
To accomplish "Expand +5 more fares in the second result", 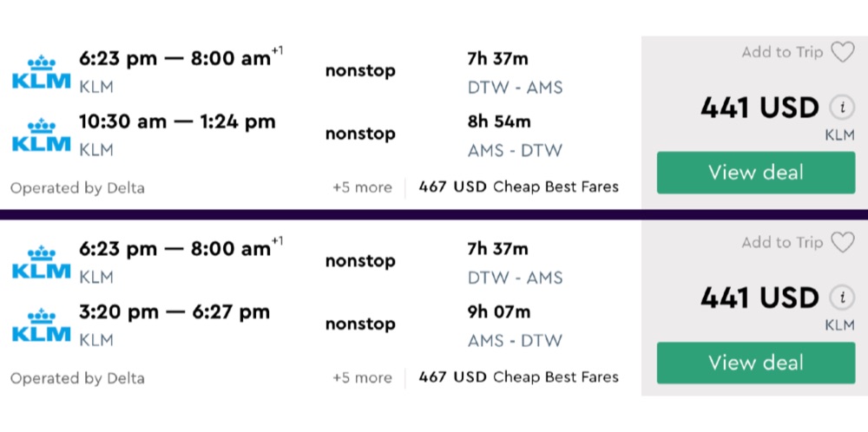I will click(x=362, y=377).
